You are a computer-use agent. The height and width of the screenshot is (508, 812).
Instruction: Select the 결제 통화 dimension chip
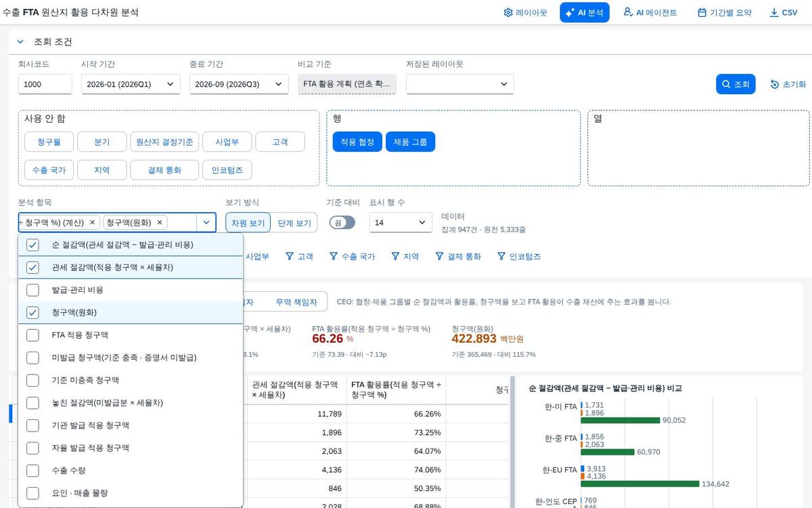pos(164,170)
